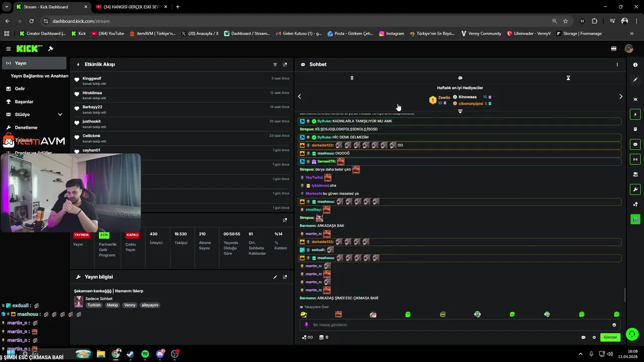644x362 pixels.
Task: Open the moderator hammer icon next to the Kick logo
Action: coord(50,49)
